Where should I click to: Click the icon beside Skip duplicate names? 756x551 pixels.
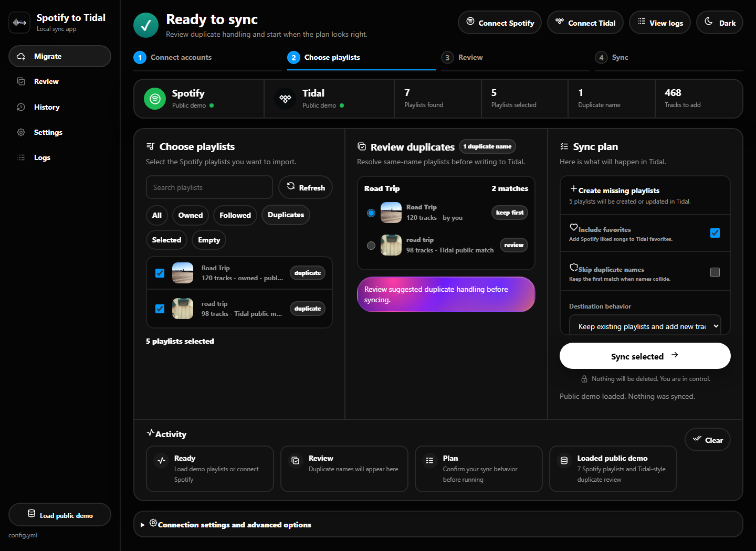click(574, 267)
